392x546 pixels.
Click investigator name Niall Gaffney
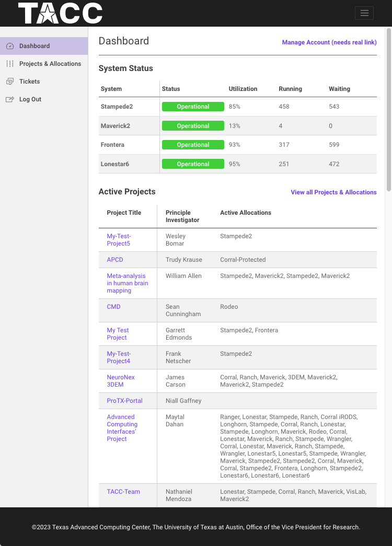pyautogui.click(x=183, y=401)
